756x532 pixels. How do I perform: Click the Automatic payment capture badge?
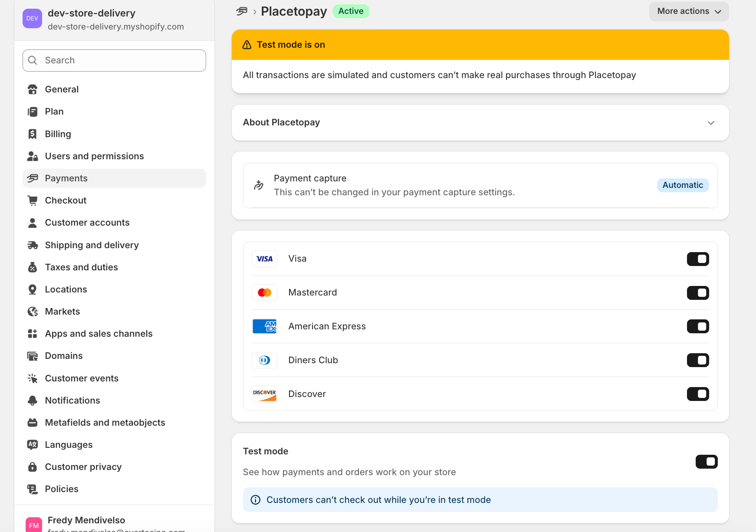click(682, 185)
